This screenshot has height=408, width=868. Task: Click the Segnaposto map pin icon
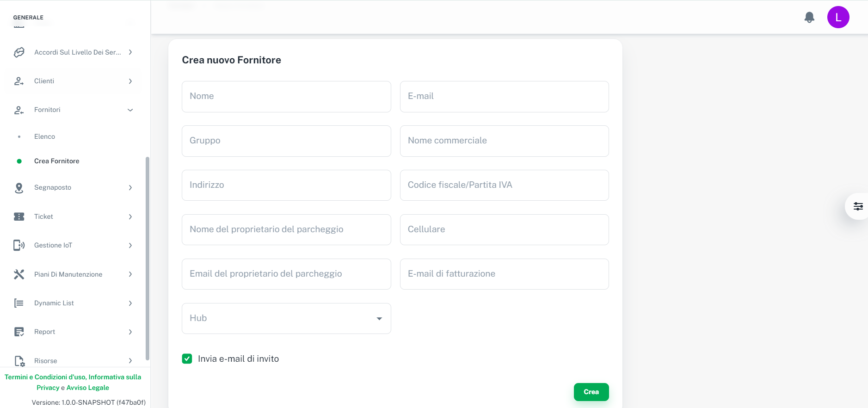19,188
